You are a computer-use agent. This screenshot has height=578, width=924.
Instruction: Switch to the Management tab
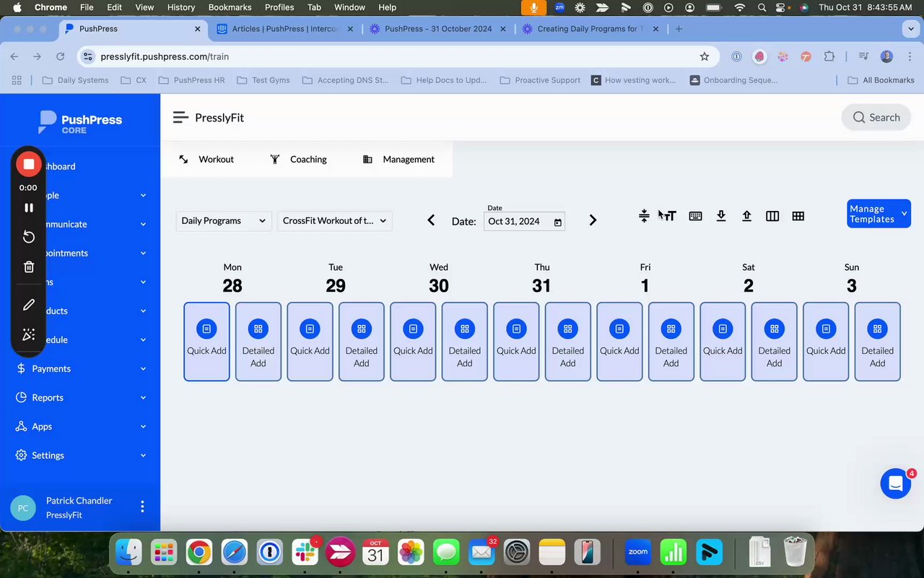tap(398, 159)
